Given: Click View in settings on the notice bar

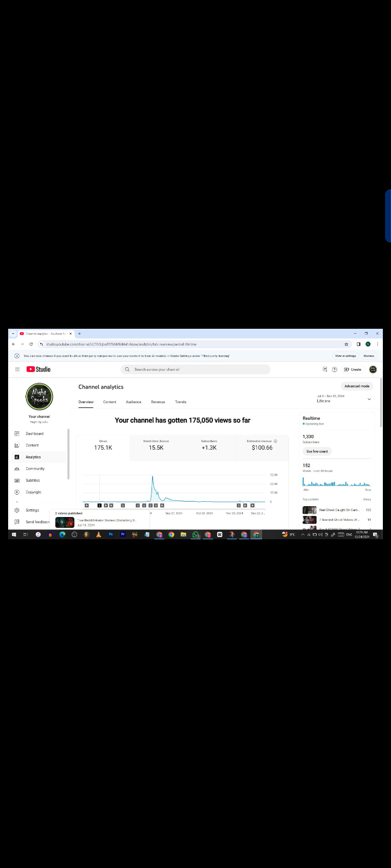Looking at the screenshot, I should (x=345, y=356).
